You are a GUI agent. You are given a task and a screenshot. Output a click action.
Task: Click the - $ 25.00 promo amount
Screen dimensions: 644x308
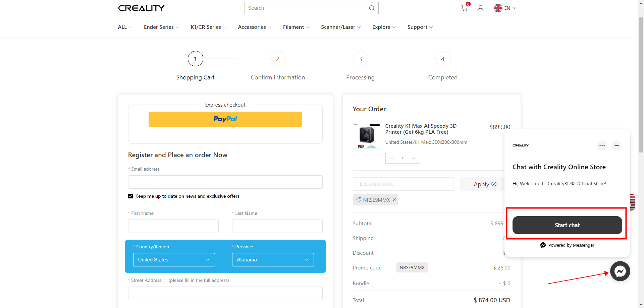point(500,268)
